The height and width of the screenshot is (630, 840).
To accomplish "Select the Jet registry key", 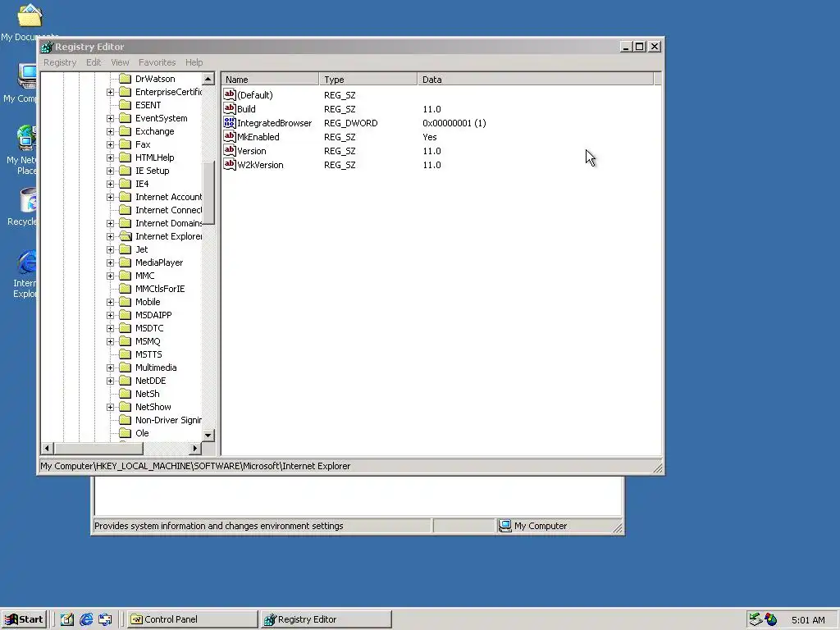I will point(141,249).
